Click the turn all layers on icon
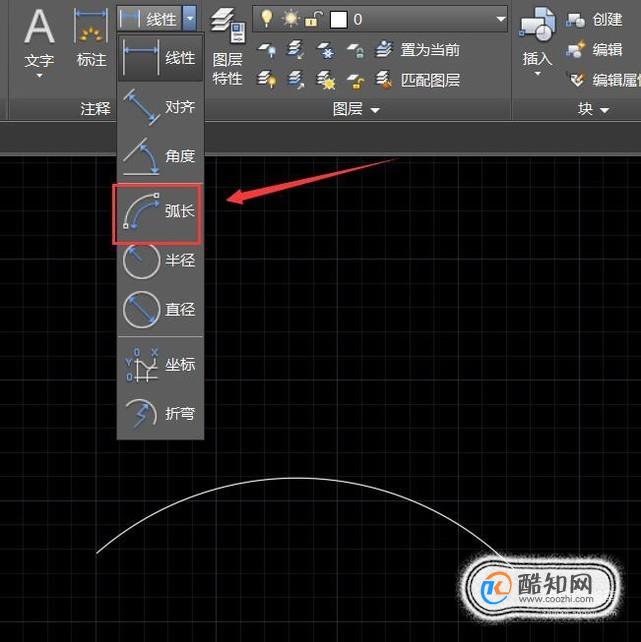Image resolution: width=641 pixels, height=642 pixels. 267,79
